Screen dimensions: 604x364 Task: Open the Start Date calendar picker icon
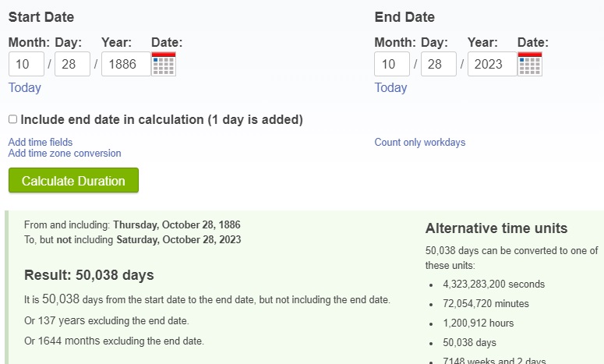click(164, 64)
